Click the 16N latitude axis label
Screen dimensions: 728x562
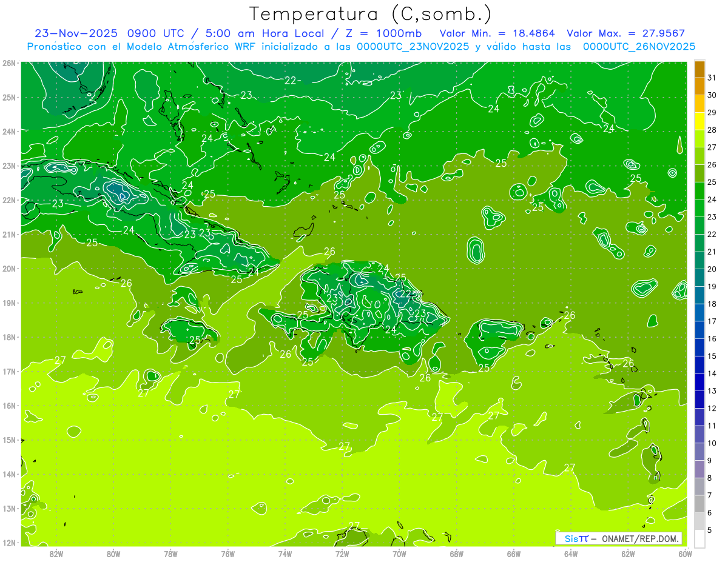coord(9,406)
